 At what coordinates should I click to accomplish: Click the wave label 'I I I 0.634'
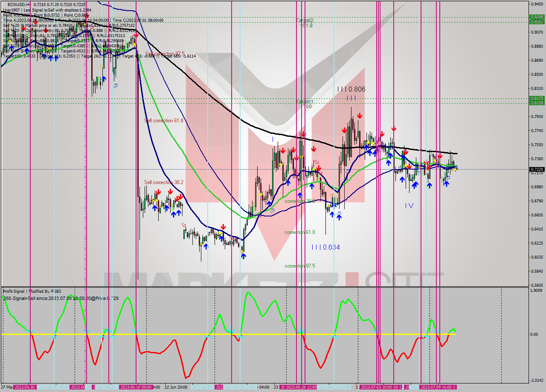325,247
